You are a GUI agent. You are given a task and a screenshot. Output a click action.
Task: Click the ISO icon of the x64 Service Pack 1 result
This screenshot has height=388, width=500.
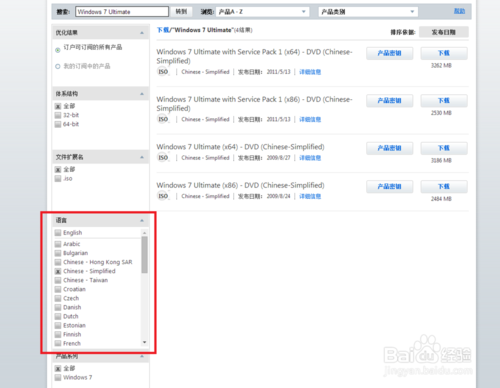click(163, 72)
